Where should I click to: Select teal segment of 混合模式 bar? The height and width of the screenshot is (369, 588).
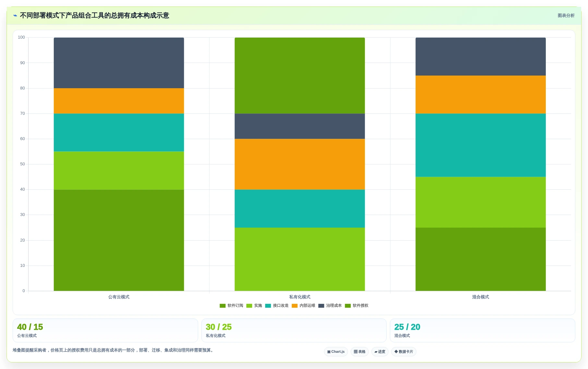[x=481, y=145]
